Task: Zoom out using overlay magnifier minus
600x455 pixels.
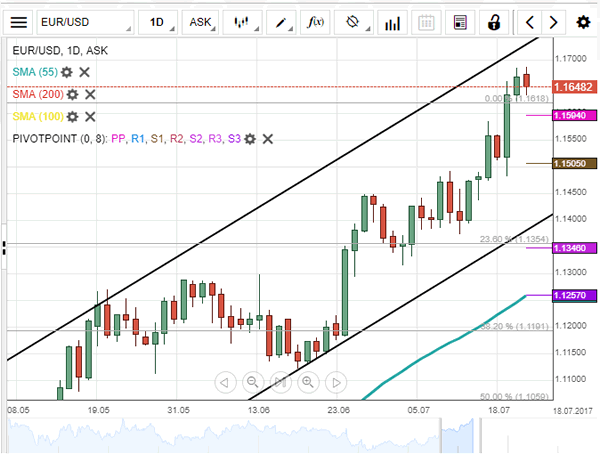Action: point(253,382)
